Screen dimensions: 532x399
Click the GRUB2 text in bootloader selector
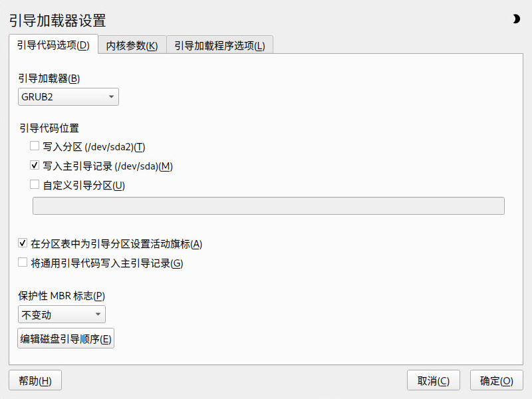[37, 97]
